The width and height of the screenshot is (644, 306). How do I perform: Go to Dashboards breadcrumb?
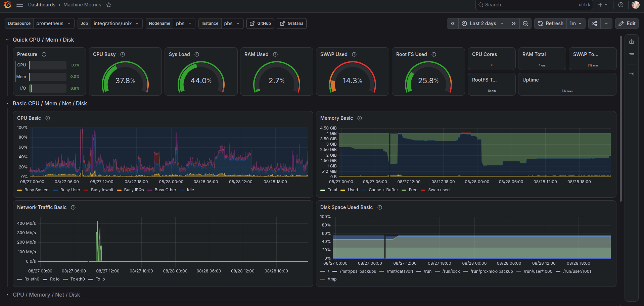[x=42, y=5]
